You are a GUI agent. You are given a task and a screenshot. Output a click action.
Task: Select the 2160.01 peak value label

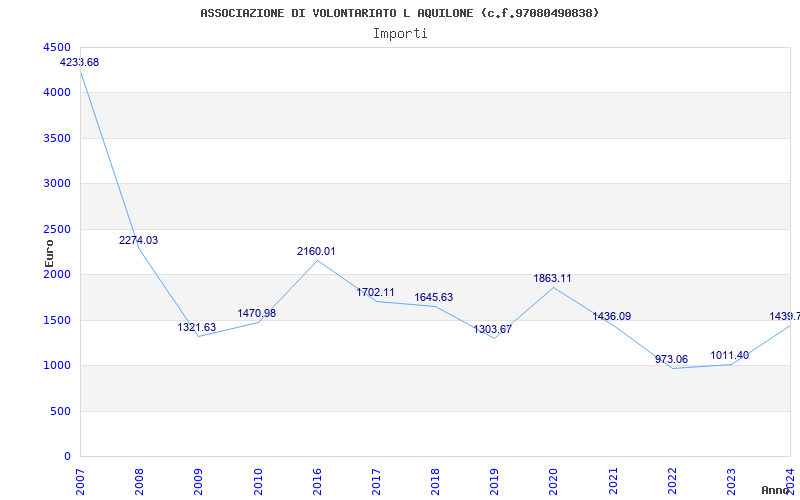click(316, 251)
